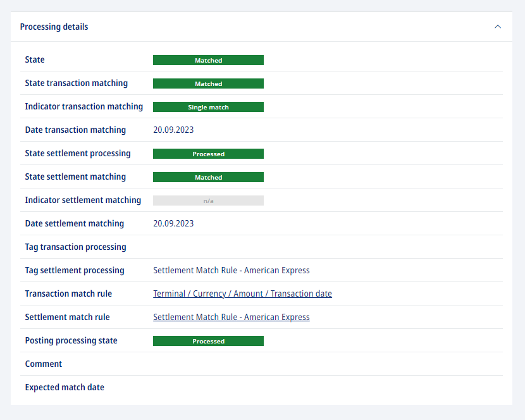Image resolution: width=525 pixels, height=420 pixels.
Task: Select the Date transaction matching value 20.09.2023
Action: [173, 130]
